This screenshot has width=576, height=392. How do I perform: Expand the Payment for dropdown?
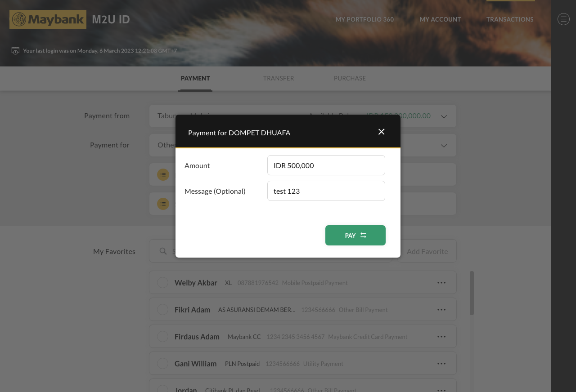[x=444, y=146]
